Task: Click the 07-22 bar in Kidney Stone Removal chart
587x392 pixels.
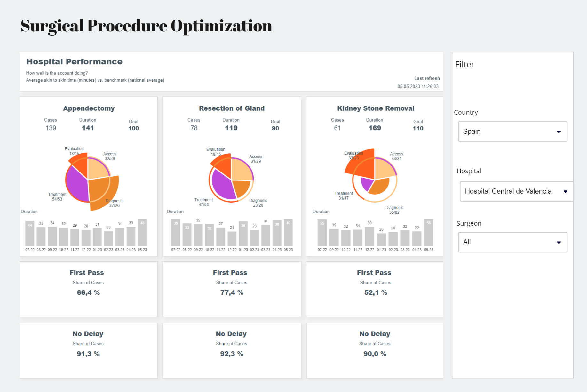Action: tap(322, 232)
